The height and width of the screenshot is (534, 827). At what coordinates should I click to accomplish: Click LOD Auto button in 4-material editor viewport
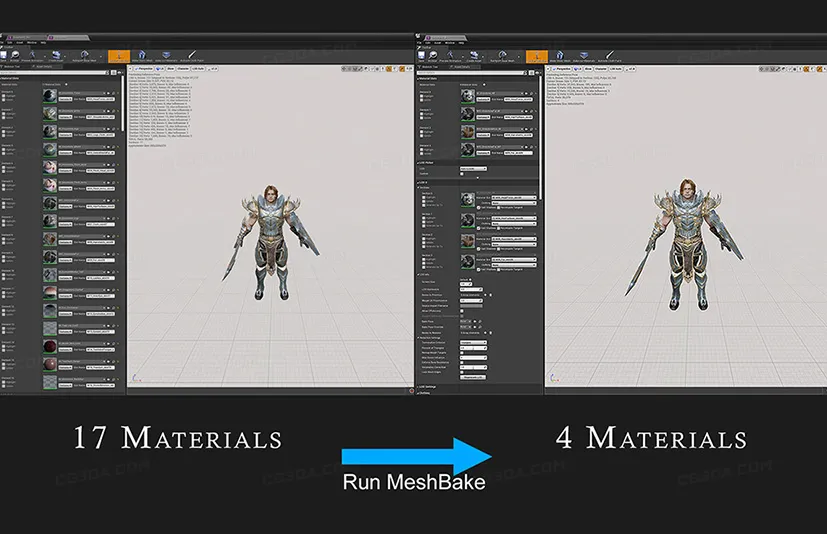[x=616, y=69]
